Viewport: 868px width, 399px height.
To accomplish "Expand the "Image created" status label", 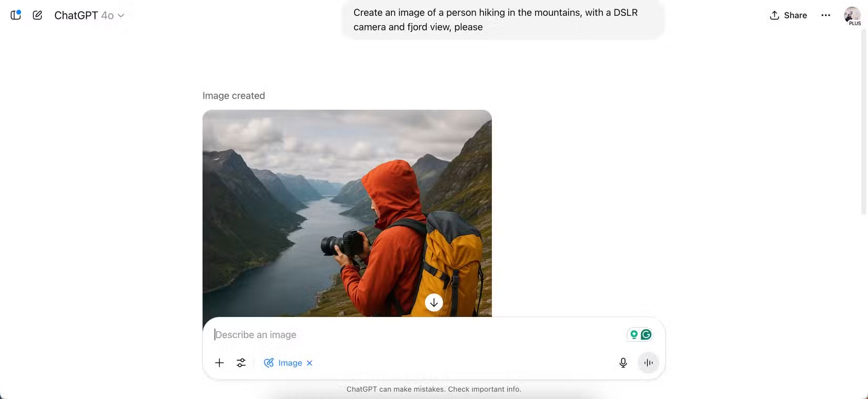I will [234, 96].
